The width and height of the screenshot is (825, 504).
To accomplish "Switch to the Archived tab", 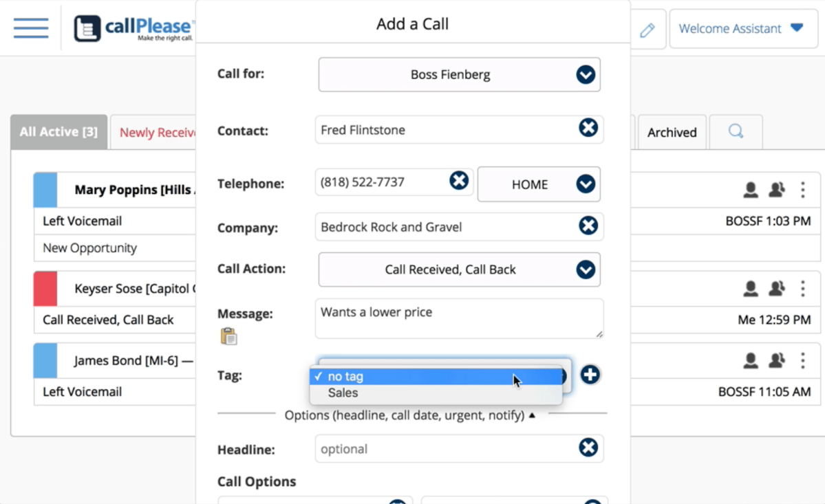I will 671,131.
